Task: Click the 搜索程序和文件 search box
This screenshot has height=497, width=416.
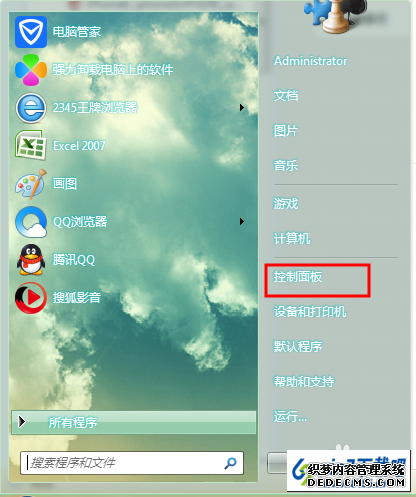Action: point(132,463)
